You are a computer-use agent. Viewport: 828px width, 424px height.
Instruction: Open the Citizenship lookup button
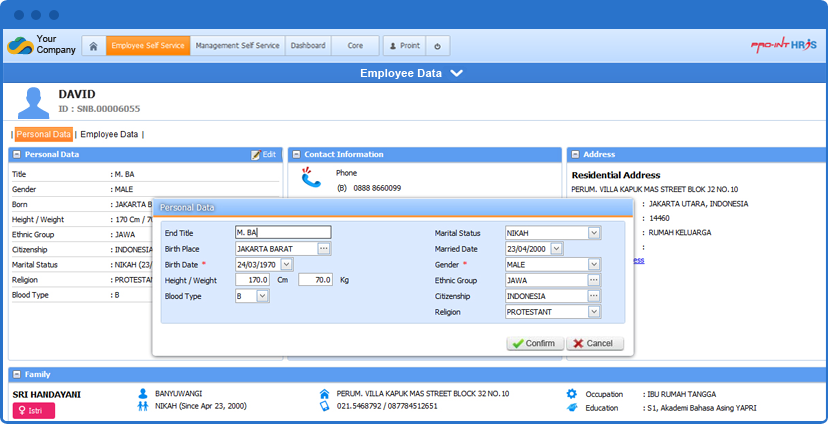click(x=594, y=296)
